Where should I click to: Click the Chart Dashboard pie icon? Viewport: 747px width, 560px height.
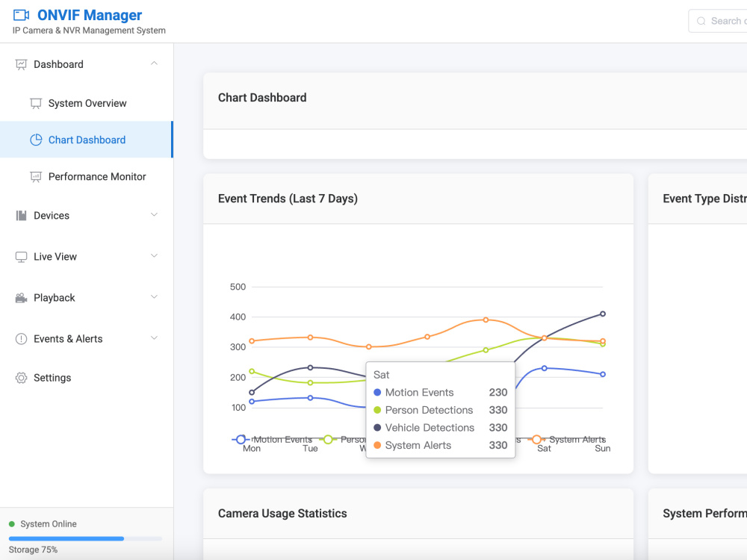click(36, 140)
